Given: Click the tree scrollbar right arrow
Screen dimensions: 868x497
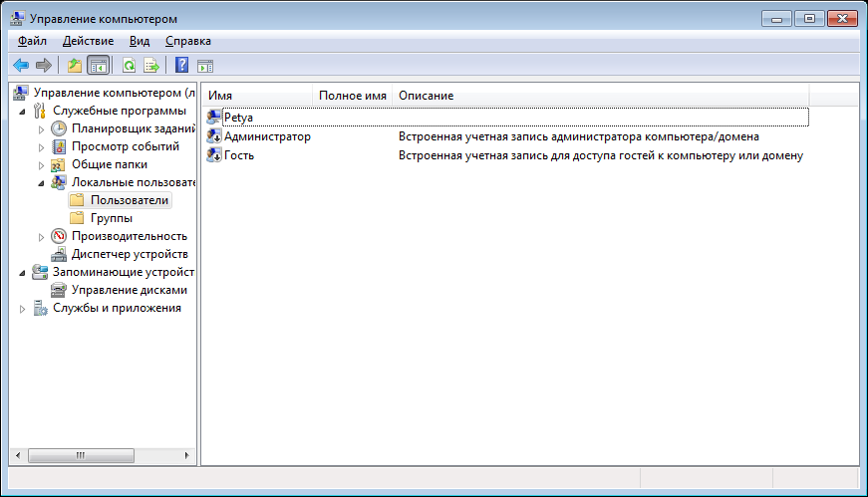Looking at the screenshot, I should [x=187, y=455].
